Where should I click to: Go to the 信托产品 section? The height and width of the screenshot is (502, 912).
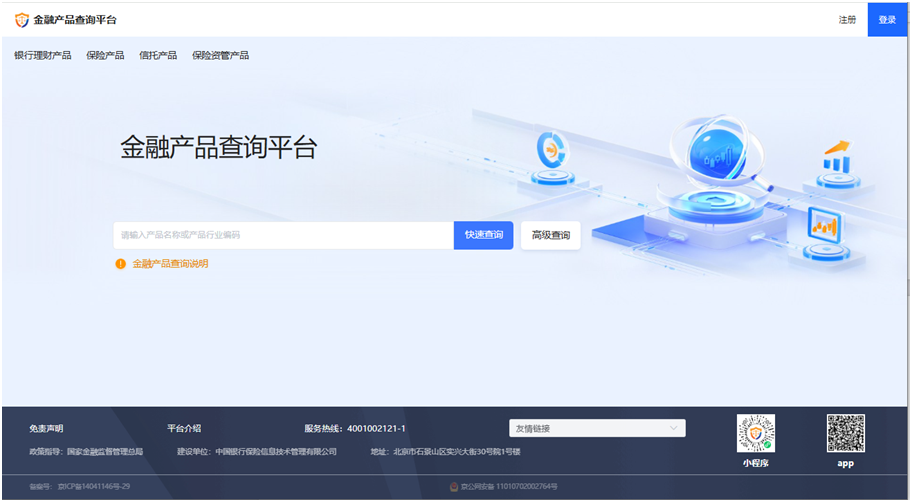[x=158, y=55]
